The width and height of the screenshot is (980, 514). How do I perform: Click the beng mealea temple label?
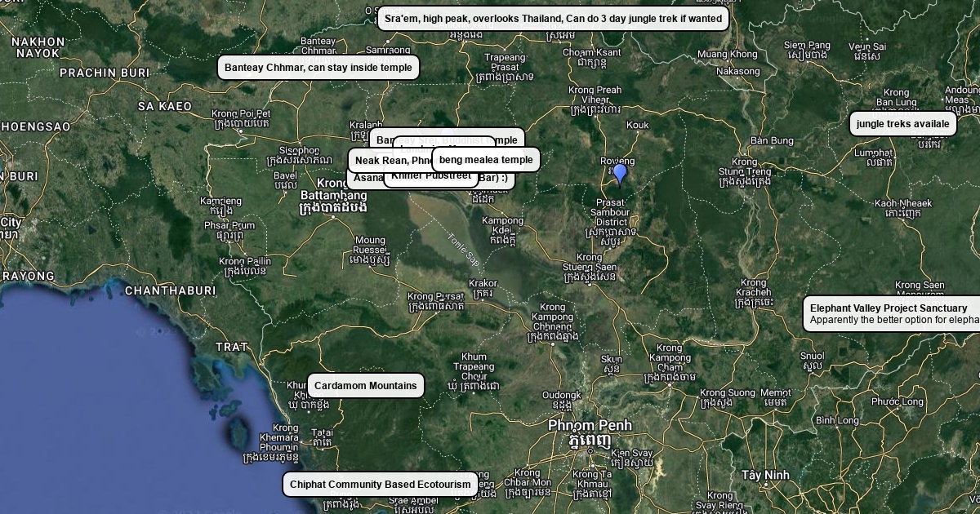pyautogui.click(x=486, y=160)
